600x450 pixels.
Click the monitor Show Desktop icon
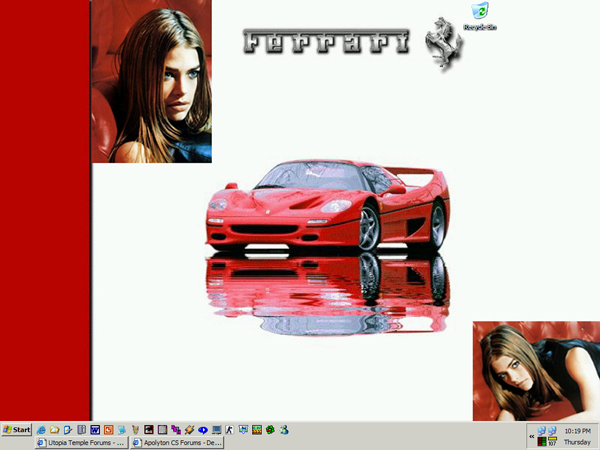(217, 430)
